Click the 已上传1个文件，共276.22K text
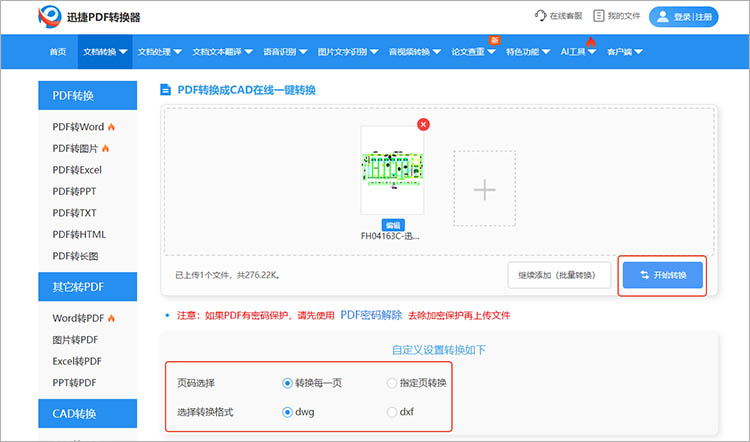 tap(228, 275)
